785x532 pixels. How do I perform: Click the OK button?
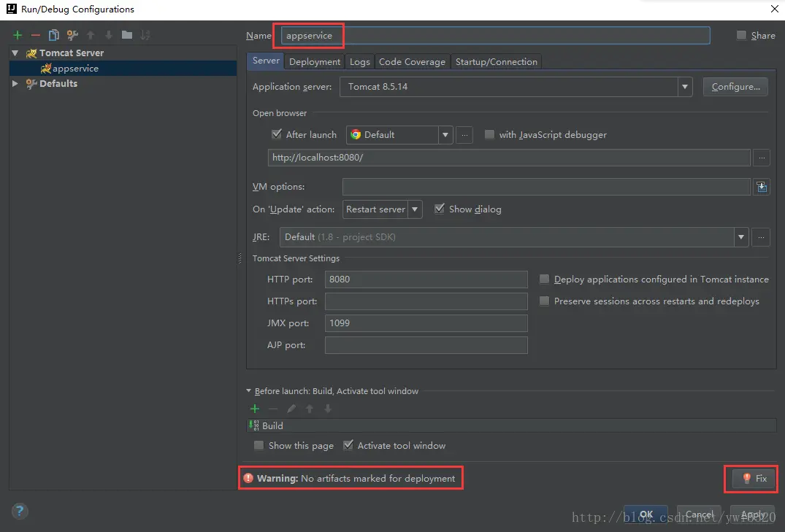(646, 514)
